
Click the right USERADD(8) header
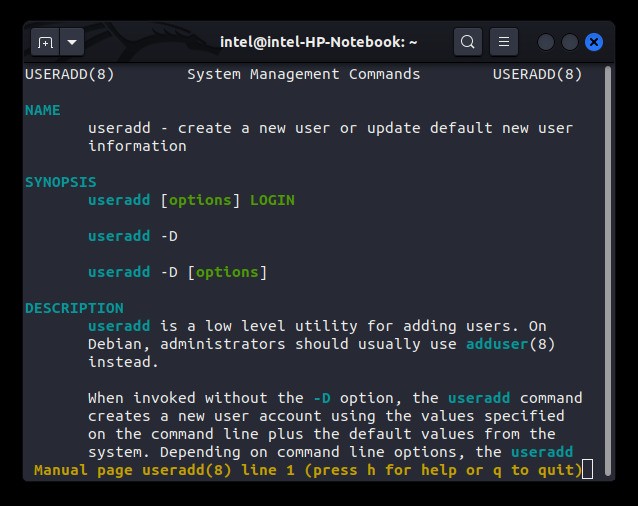(537, 74)
